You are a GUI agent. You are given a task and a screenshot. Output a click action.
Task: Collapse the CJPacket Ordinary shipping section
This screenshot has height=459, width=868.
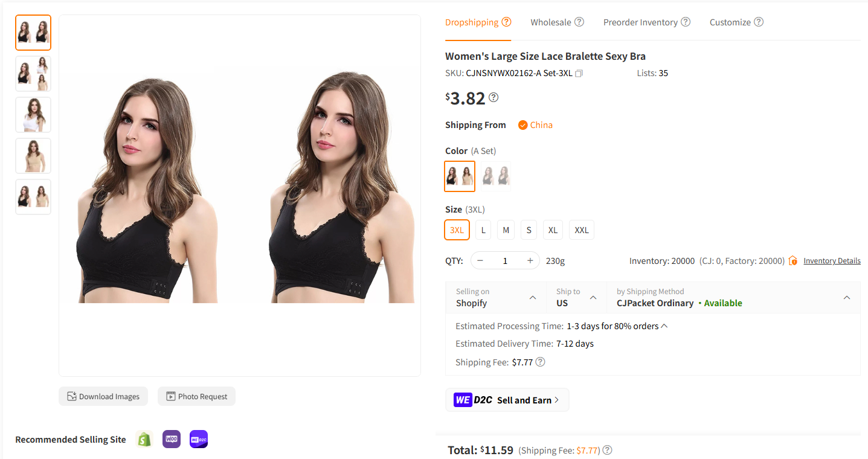(x=846, y=297)
